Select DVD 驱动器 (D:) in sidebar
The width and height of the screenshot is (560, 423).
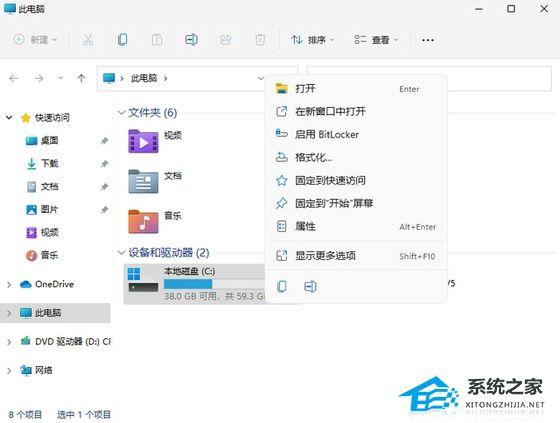(73, 342)
